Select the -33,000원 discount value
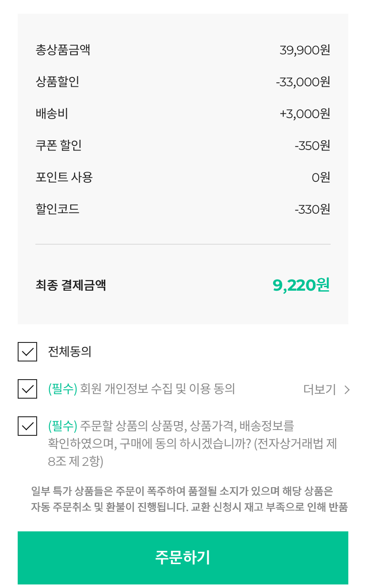This screenshot has width=366, height=588. tap(303, 82)
